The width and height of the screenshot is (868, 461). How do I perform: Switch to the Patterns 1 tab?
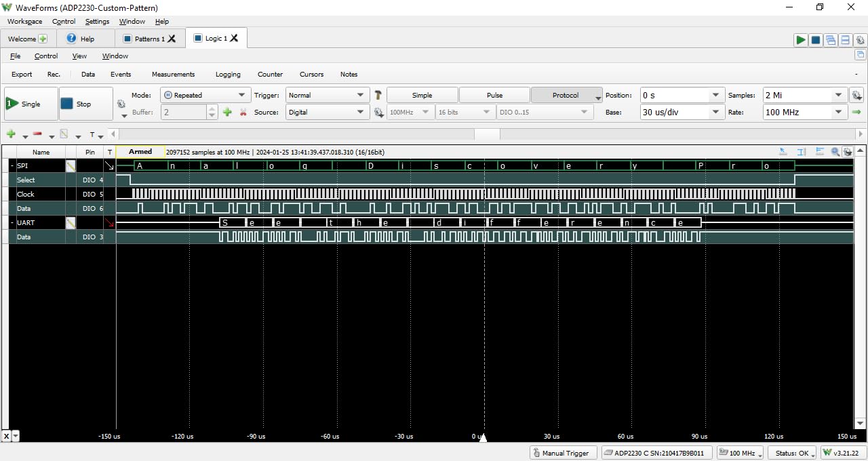[146, 39]
